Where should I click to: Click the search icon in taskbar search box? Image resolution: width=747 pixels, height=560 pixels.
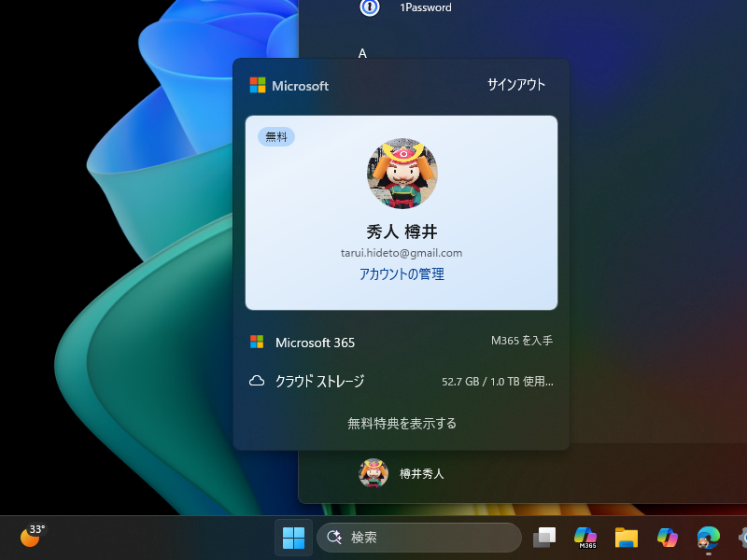click(334, 538)
